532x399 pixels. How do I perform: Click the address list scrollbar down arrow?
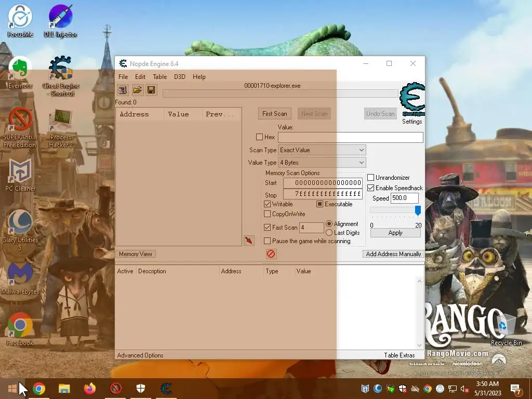419,345
